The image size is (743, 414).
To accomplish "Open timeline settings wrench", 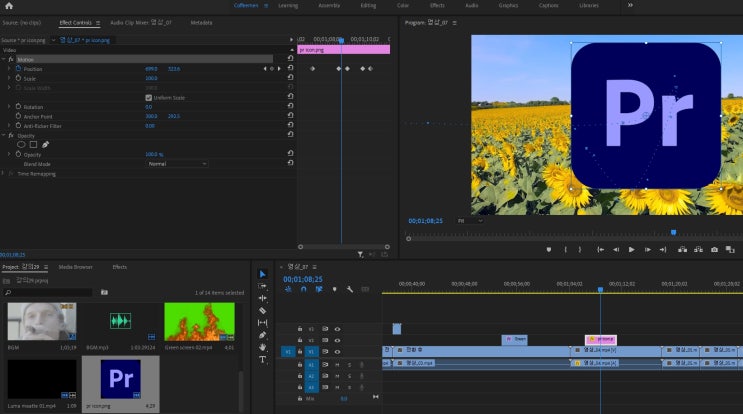I will tap(350, 289).
